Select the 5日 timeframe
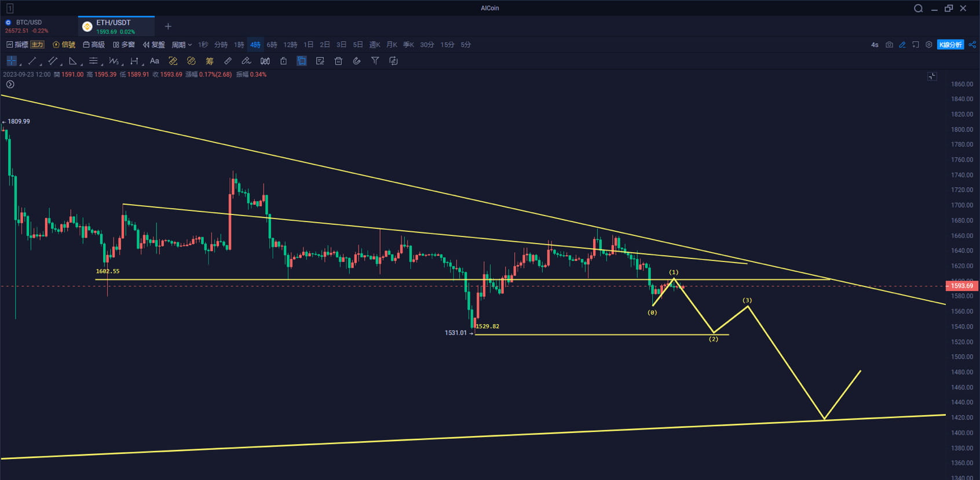The width and height of the screenshot is (980, 480). coord(358,45)
